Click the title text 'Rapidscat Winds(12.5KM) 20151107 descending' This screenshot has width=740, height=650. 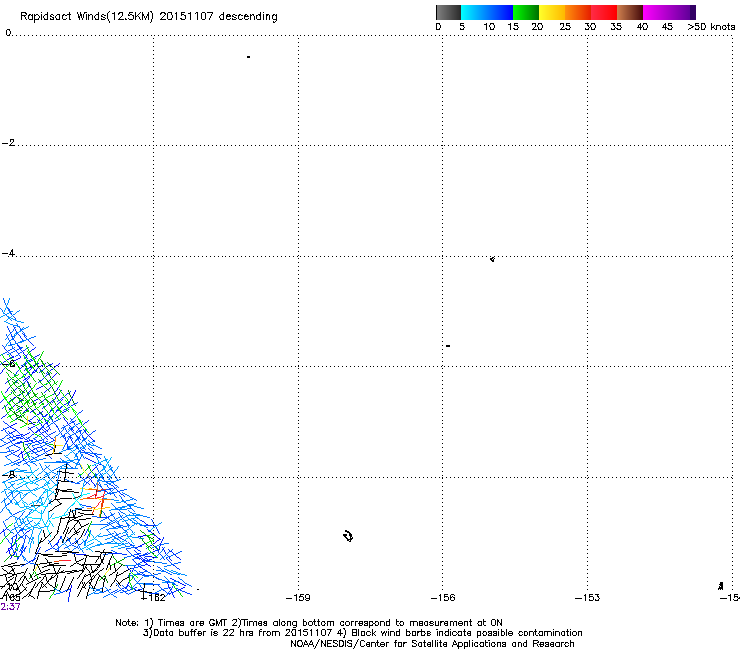click(x=149, y=17)
